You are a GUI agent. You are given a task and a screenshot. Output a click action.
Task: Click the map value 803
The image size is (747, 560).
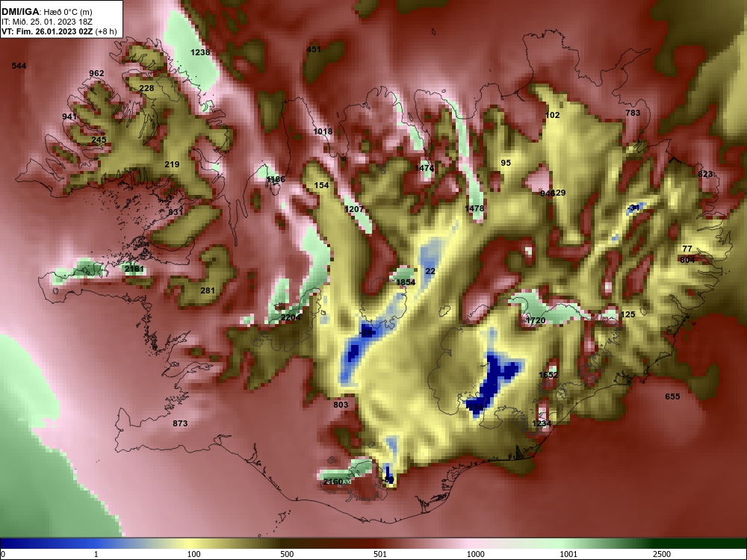[x=341, y=405]
